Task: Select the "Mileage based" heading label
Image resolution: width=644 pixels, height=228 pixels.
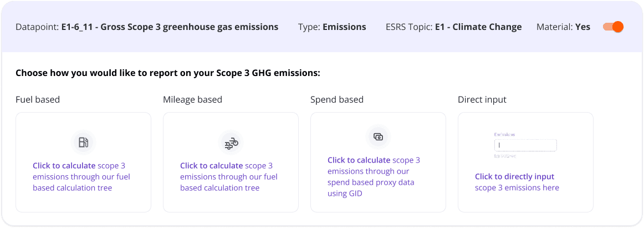Action: click(192, 100)
